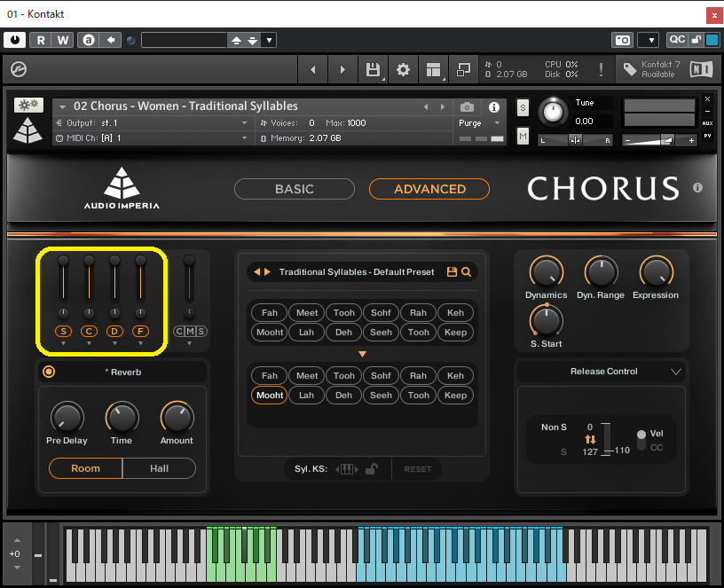Open the Purge menu icon
The width and height of the screenshot is (724, 588).
click(x=495, y=123)
